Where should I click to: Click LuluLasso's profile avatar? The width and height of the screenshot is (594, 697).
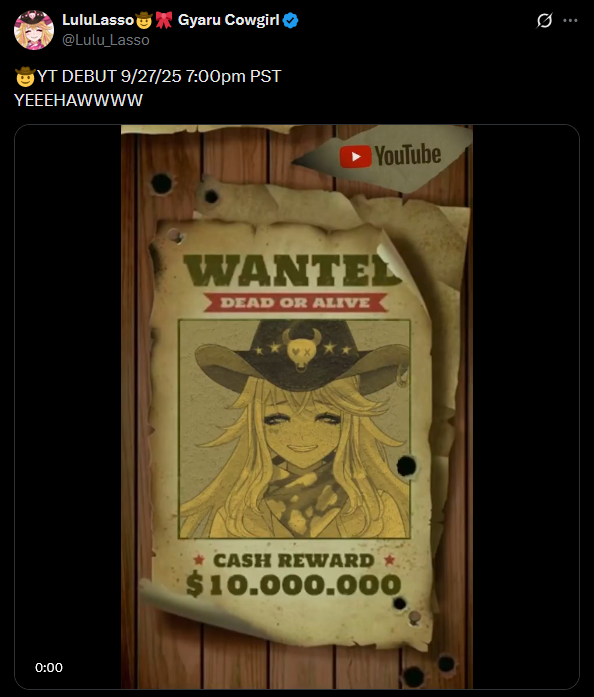tap(34, 30)
